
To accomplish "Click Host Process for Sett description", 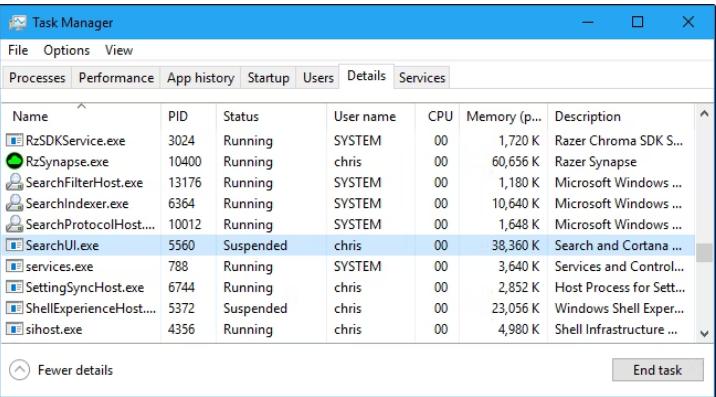I will coord(620,288).
